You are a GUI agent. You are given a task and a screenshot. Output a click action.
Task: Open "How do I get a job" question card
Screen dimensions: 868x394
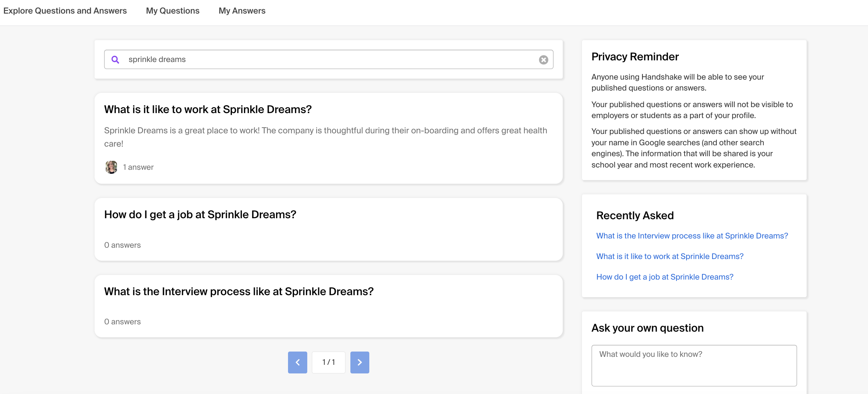tap(200, 215)
